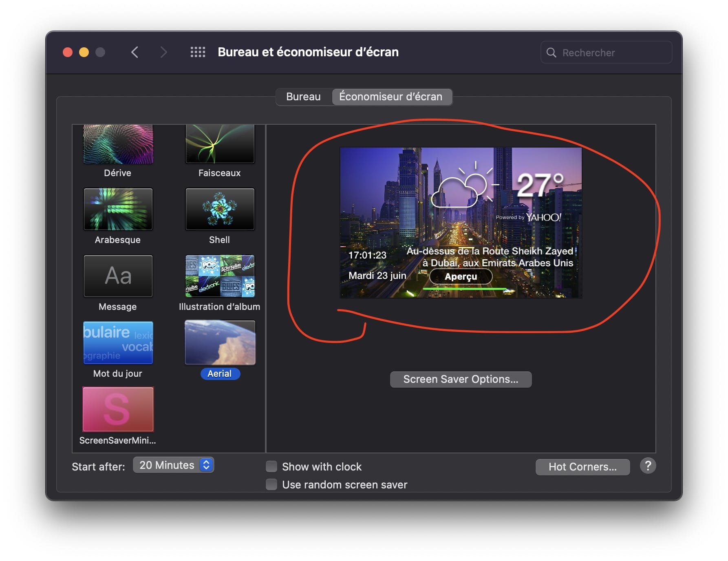
Task: Focus the Rechercher search field
Action: [x=606, y=53]
